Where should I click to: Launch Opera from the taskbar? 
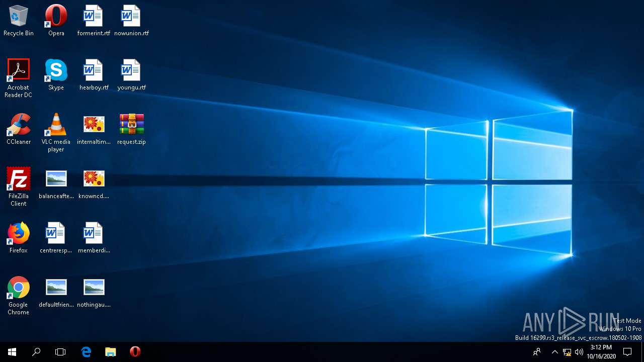(135, 352)
